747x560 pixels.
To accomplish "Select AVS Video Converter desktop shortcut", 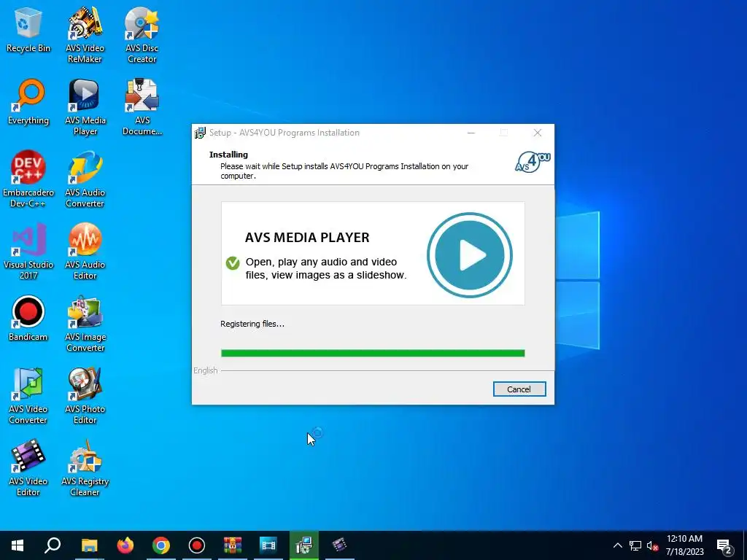I will pos(28,396).
